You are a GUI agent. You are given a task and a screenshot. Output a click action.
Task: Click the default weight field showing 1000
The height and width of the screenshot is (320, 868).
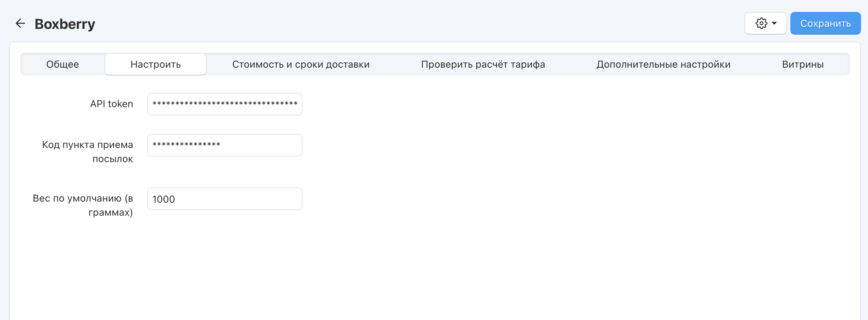click(x=225, y=199)
